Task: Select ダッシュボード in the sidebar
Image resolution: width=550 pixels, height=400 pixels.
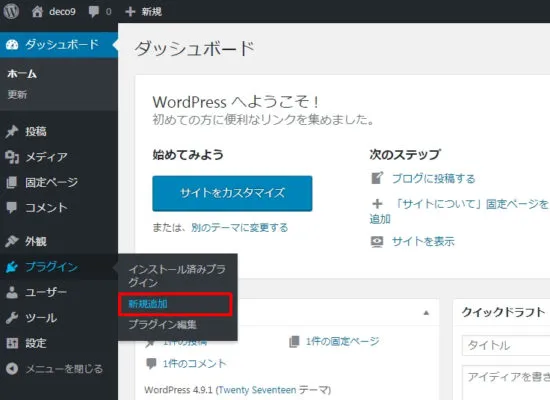Action: coord(59,45)
